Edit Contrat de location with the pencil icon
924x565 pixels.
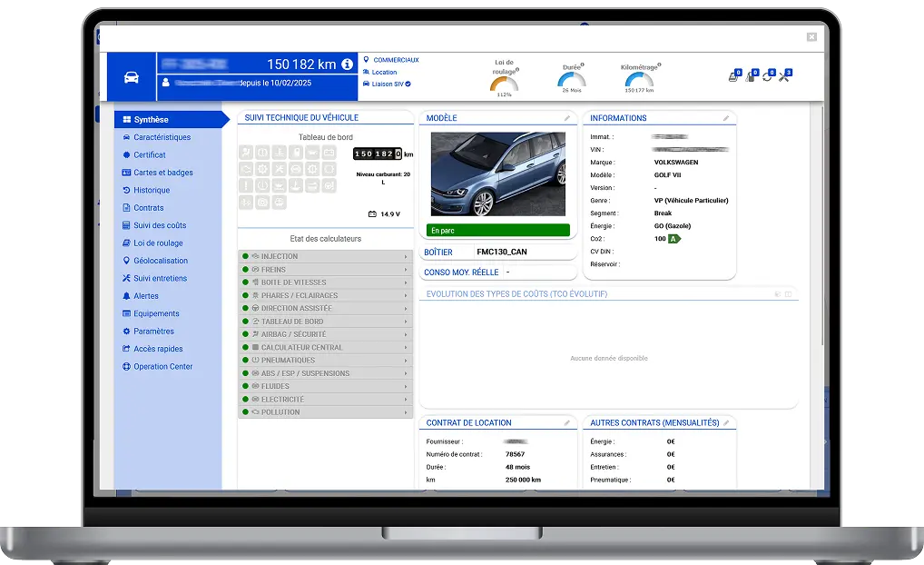[x=567, y=423]
